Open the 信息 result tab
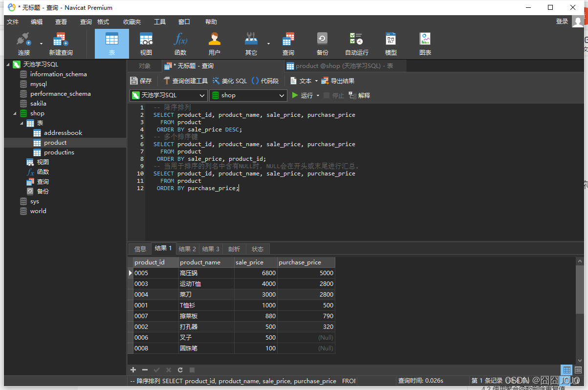588x390 pixels. (x=140, y=249)
